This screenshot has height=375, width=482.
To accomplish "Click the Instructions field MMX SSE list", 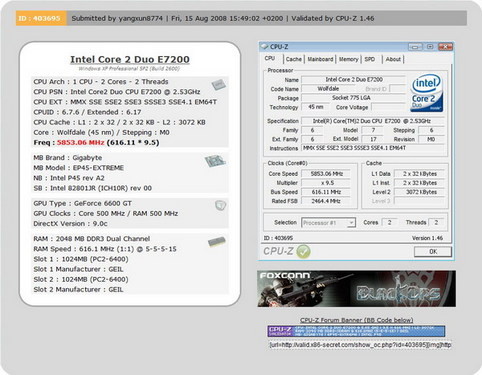I will (x=373, y=148).
